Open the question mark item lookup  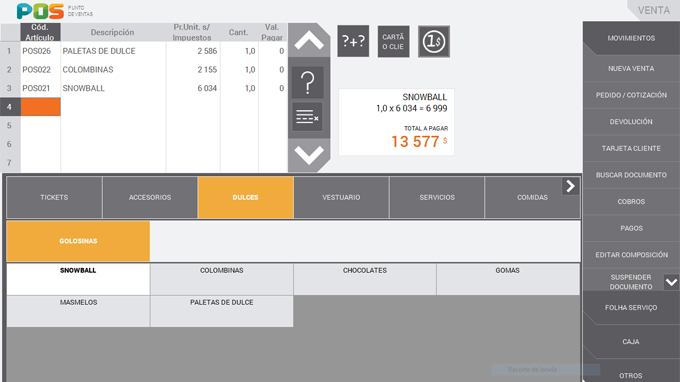pyautogui.click(x=307, y=82)
